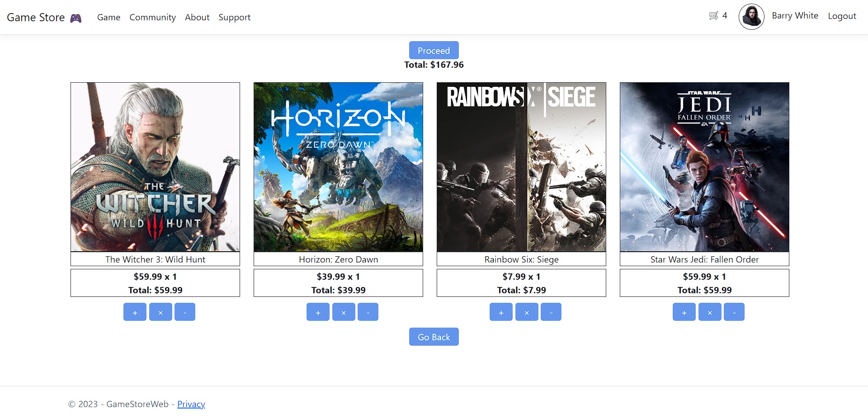868x418 pixels.
Task: Open the Support page
Action: click(x=234, y=17)
